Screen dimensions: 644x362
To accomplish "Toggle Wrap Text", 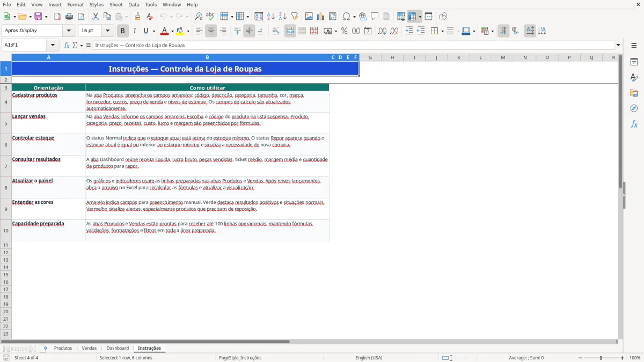I will pos(276,31).
